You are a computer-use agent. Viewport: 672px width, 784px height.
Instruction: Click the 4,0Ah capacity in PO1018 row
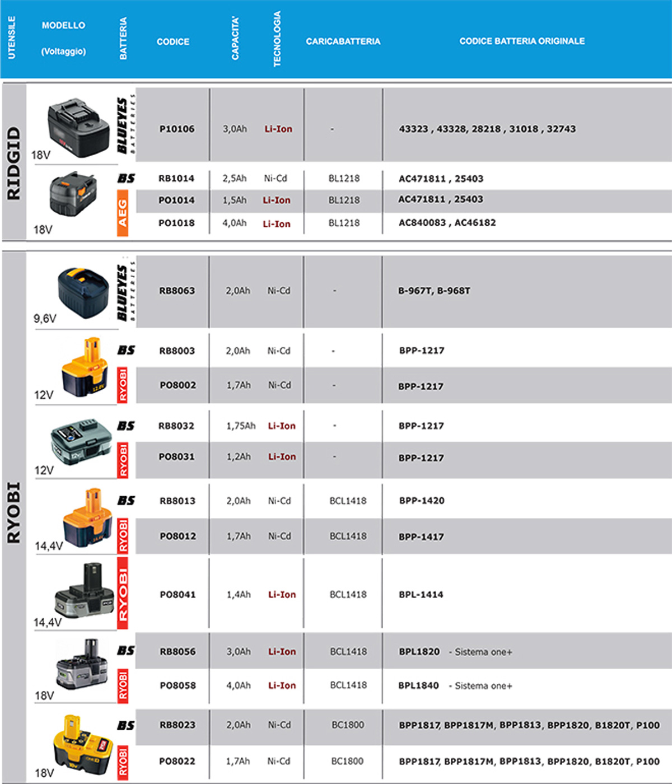[x=235, y=223]
